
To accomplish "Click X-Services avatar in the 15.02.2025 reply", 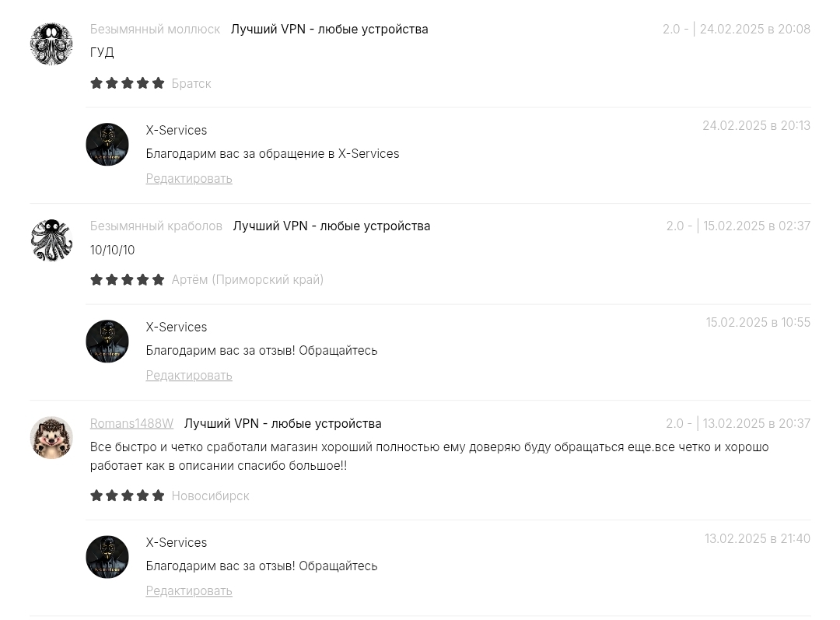I will click(107, 342).
